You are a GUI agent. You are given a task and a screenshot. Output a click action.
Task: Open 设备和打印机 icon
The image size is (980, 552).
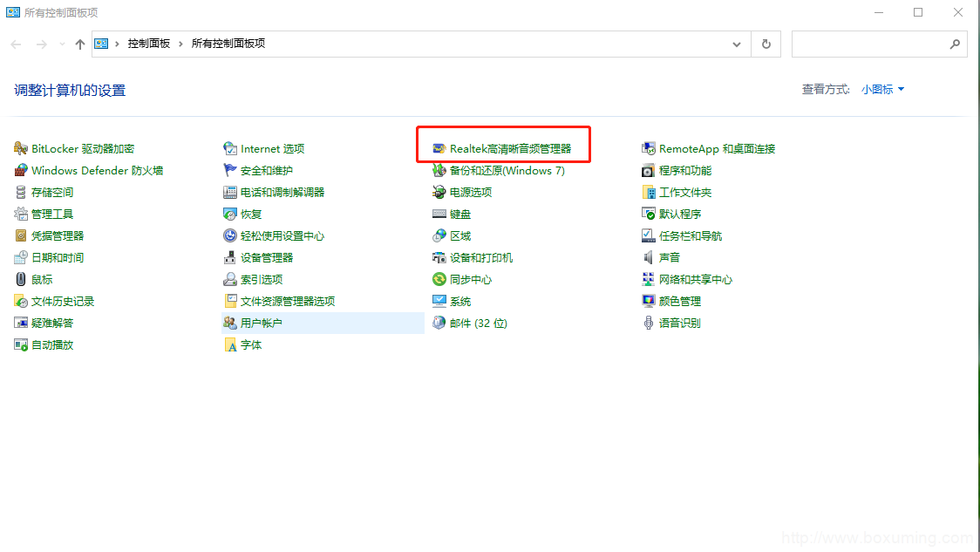(439, 257)
